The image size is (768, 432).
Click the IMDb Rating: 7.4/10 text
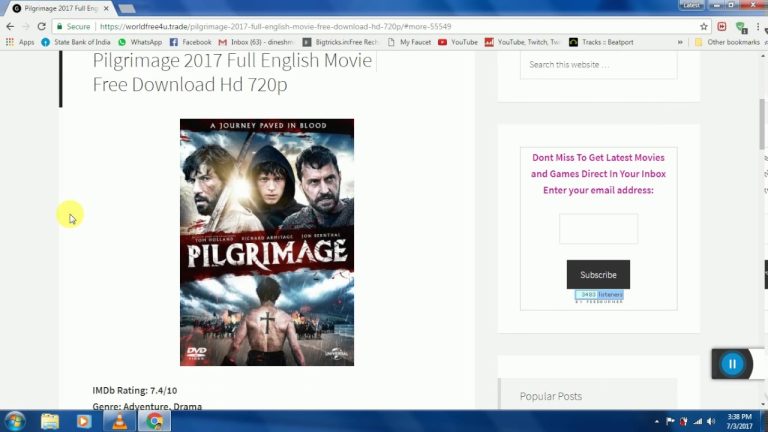coord(135,390)
